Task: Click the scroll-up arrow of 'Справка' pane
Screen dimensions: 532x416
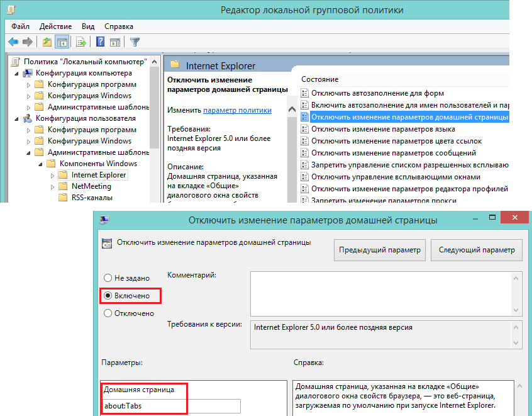Action: tap(519, 386)
